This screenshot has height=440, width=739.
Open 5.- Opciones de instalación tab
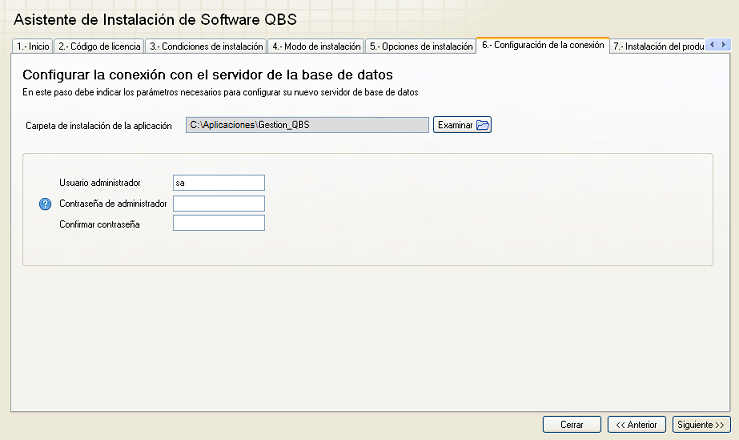(420, 46)
